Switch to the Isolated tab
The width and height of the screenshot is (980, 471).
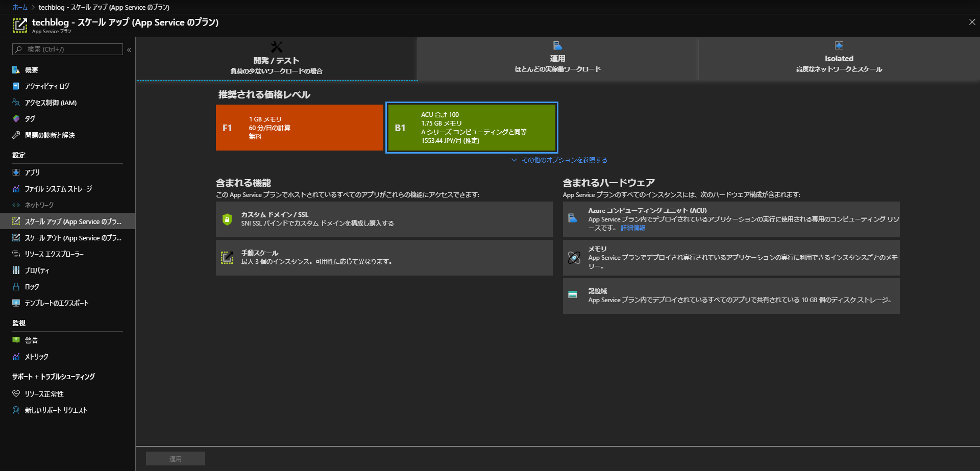[x=839, y=59]
